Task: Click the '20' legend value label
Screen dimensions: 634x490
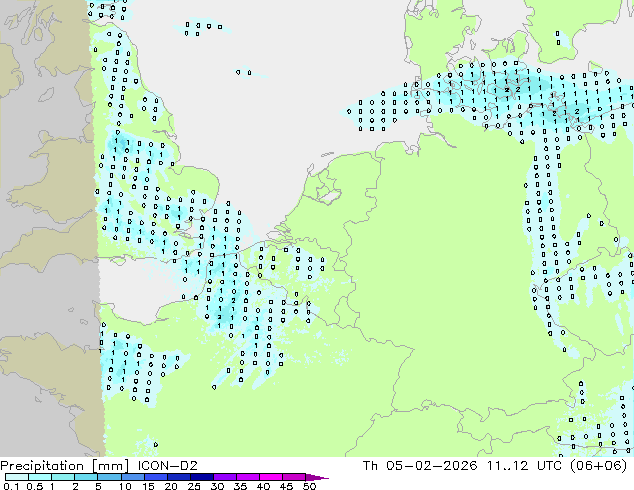Action: 171,486
